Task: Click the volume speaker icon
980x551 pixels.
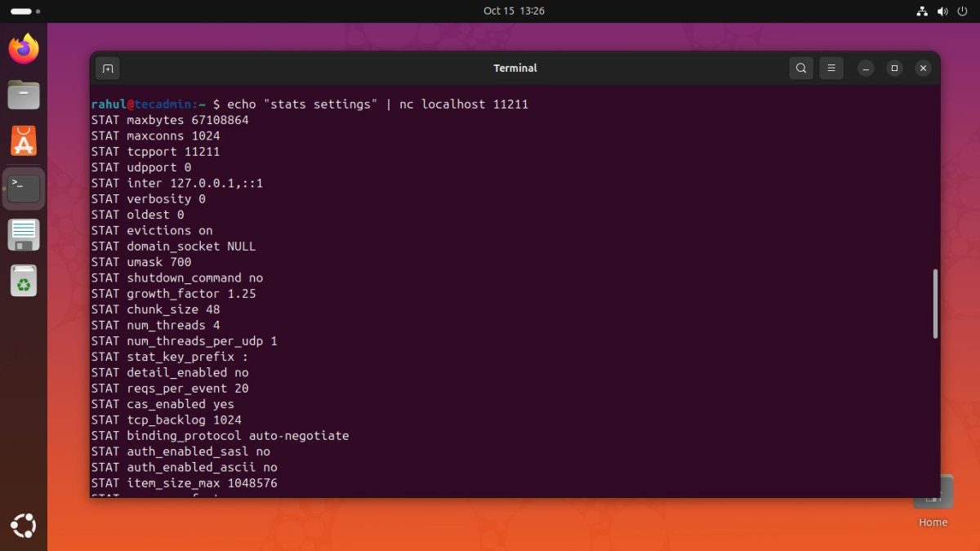Action: pos(942,11)
